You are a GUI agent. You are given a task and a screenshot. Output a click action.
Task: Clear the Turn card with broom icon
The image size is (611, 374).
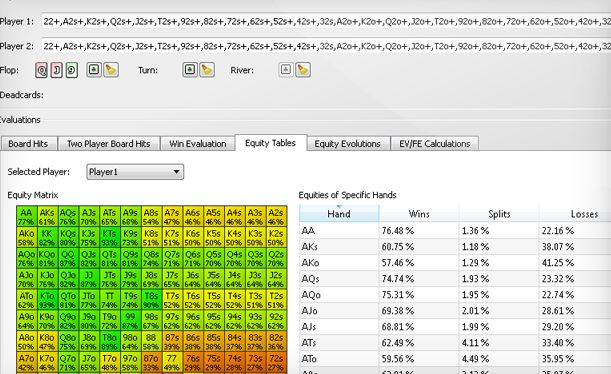coord(207,70)
